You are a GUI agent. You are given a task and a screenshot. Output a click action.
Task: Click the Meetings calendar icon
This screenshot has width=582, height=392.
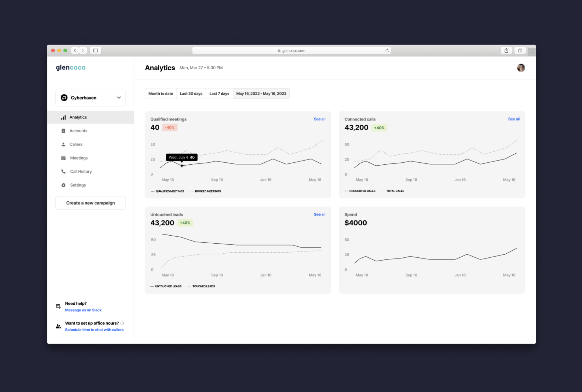(x=63, y=158)
